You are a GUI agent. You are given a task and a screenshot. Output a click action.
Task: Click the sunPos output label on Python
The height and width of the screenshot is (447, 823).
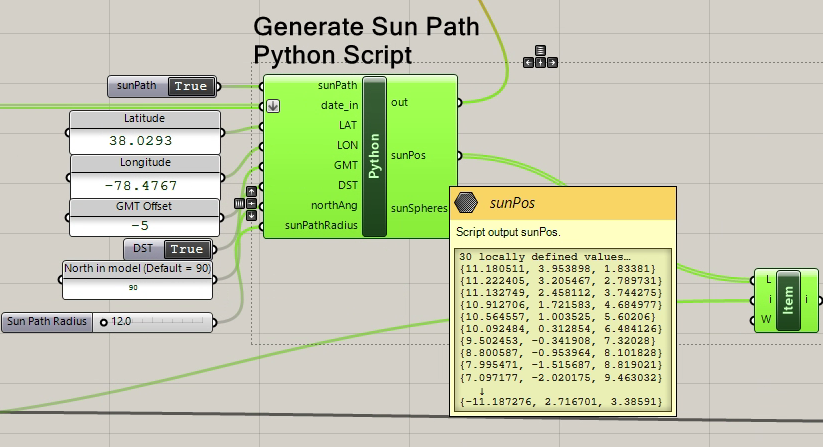(x=408, y=155)
